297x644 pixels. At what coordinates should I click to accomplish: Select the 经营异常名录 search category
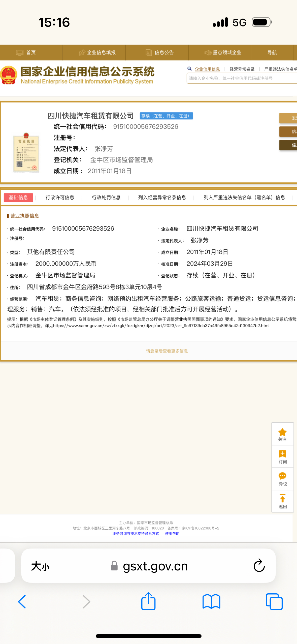(x=242, y=69)
